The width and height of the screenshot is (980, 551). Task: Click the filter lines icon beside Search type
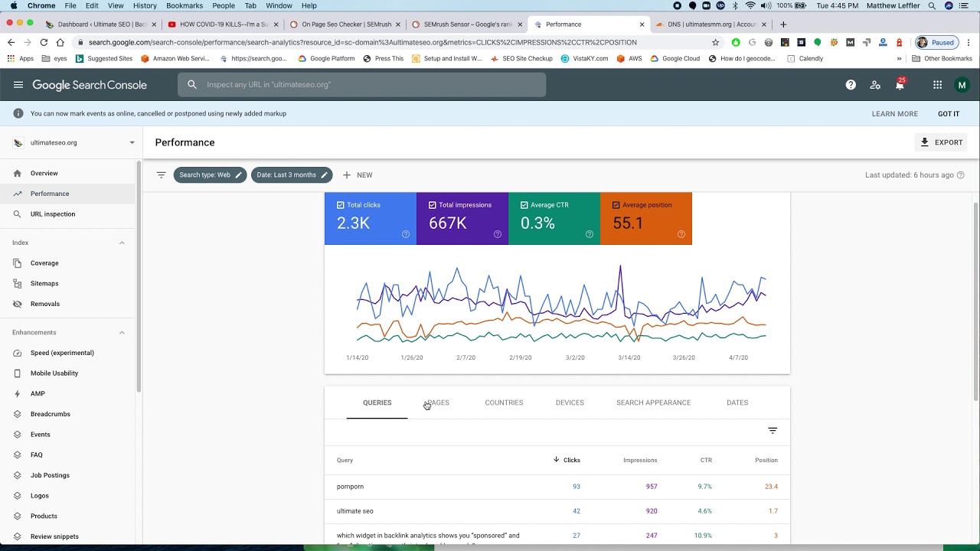161,174
